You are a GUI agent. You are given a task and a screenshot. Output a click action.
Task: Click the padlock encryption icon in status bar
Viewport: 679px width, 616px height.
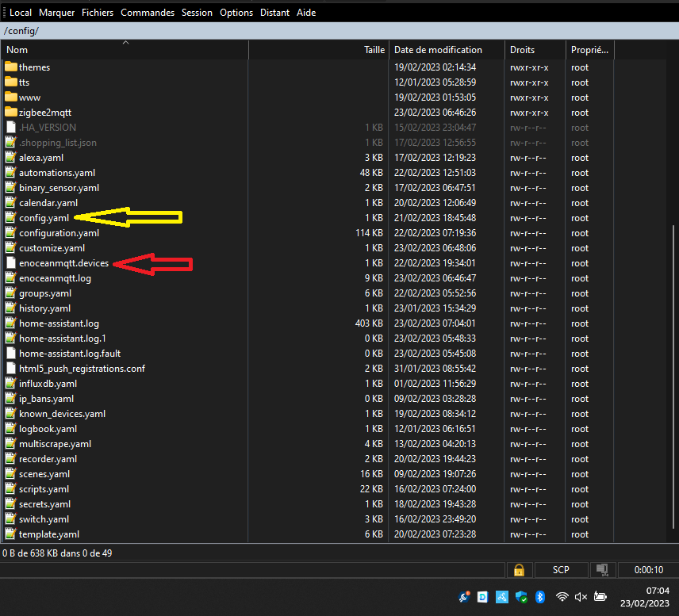pyautogui.click(x=518, y=570)
